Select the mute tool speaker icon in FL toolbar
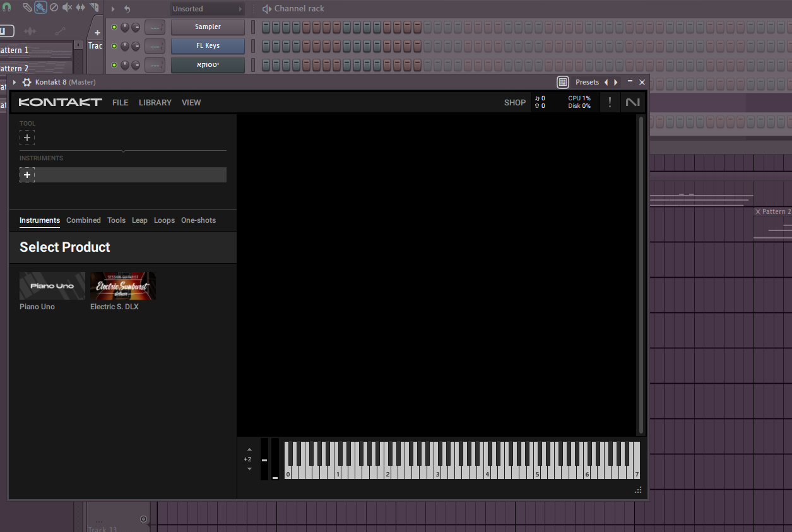This screenshot has height=532, width=792. [x=67, y=8]
